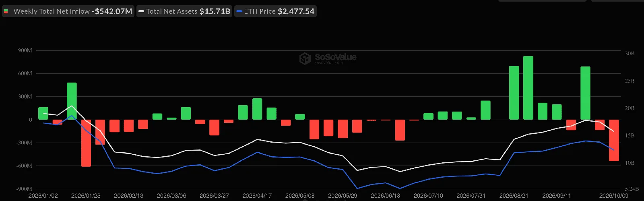Click the 600M left axis label
644x201 pixels.
(25, 73)
